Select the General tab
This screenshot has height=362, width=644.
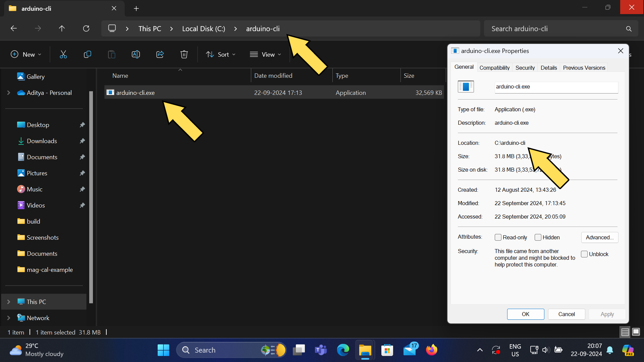pyautogui.click(x=464, y=67)
